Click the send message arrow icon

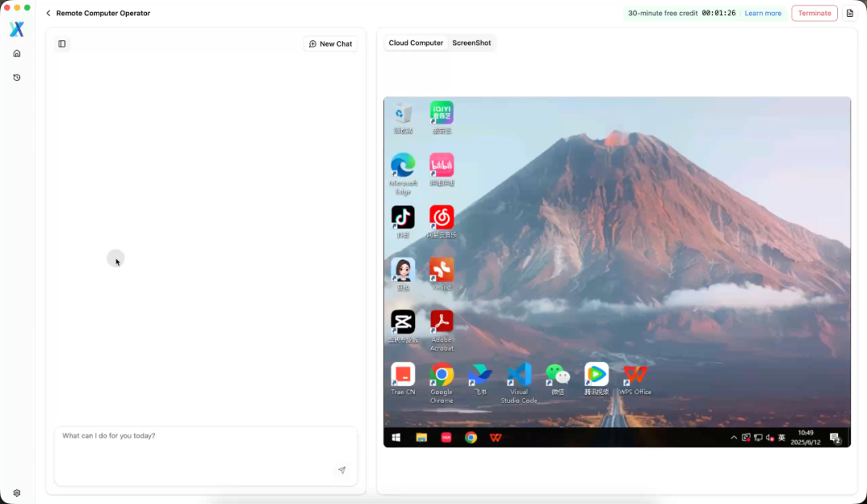click(x=342, y=470)
